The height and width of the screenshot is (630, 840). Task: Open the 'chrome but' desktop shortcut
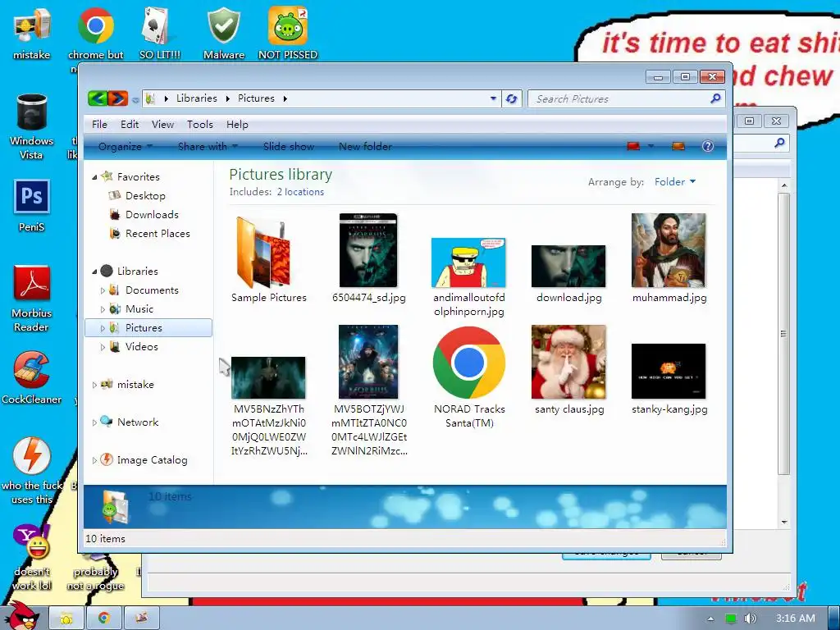95,34
